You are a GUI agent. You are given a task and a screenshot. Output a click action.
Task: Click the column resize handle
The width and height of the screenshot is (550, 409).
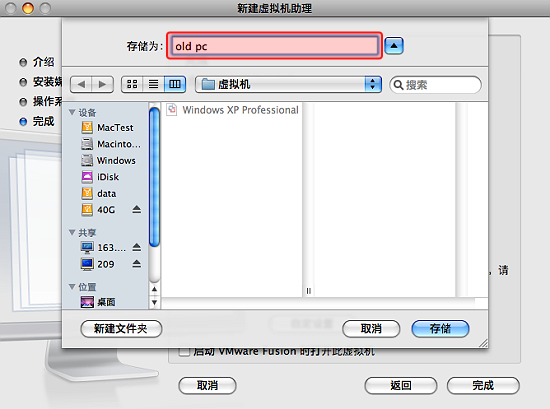click(309, 291)
